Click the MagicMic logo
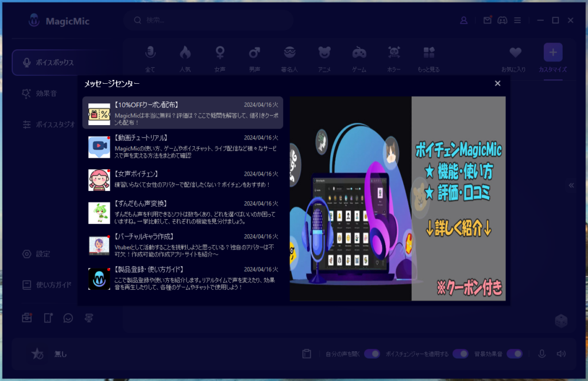This screenshot has width=588, height=381. click(x=59, y=21)
